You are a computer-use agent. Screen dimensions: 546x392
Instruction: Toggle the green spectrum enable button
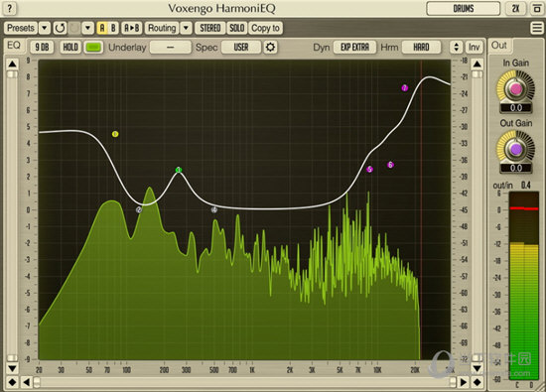pos(94,47)
